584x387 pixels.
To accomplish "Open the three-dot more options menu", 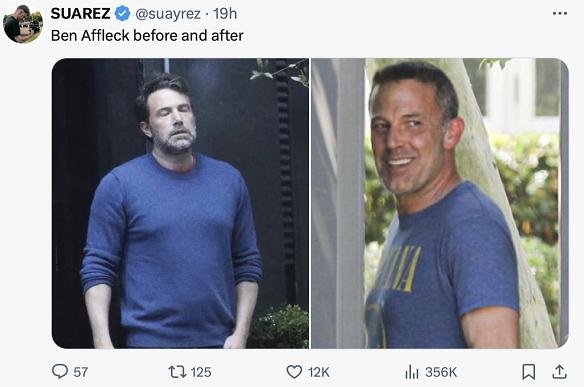I will click(560, 13).
